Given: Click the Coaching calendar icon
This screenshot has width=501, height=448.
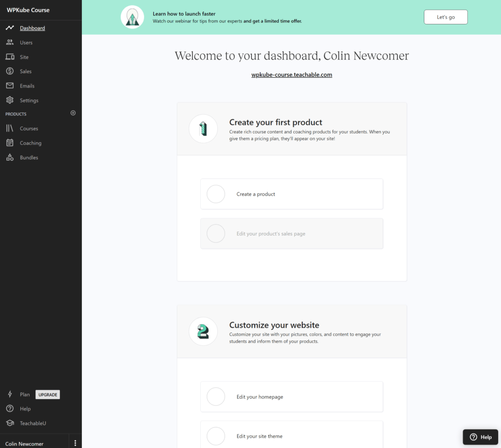Looking at the screenshot, I should (10, 143).
